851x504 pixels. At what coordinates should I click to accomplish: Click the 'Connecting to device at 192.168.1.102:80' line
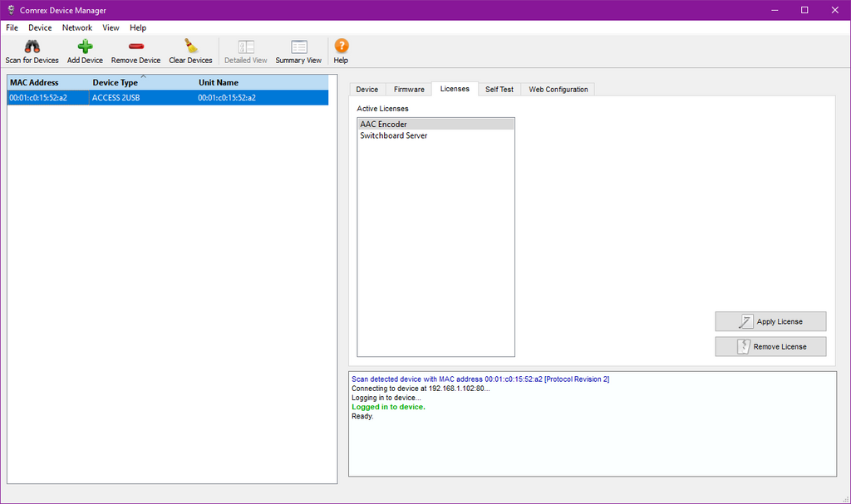pos(421,389)
